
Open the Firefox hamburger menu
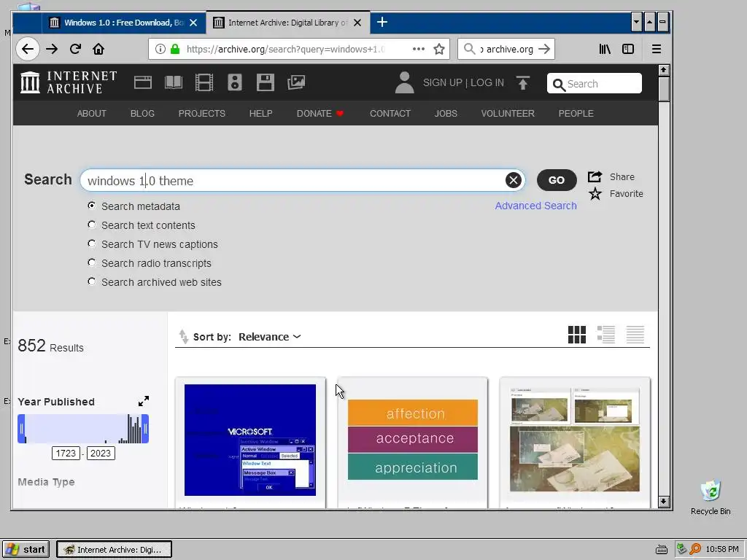(657, 49)
